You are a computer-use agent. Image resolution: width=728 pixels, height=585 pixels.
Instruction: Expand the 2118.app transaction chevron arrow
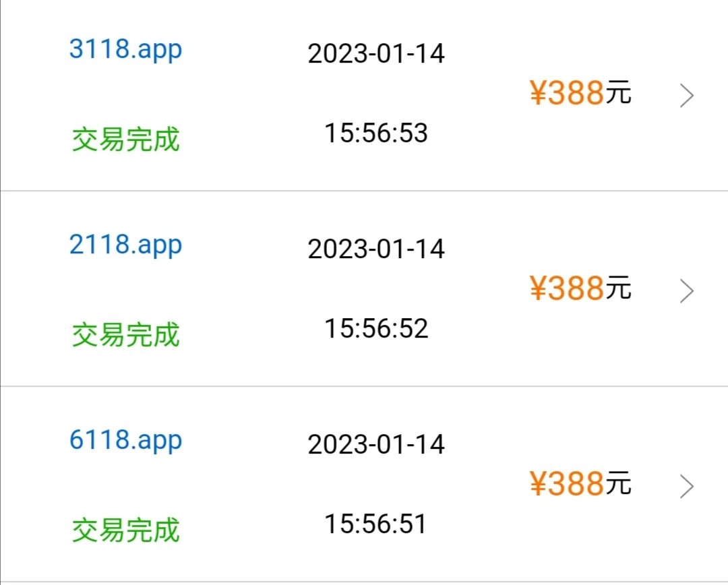click(x=686, y=291)
